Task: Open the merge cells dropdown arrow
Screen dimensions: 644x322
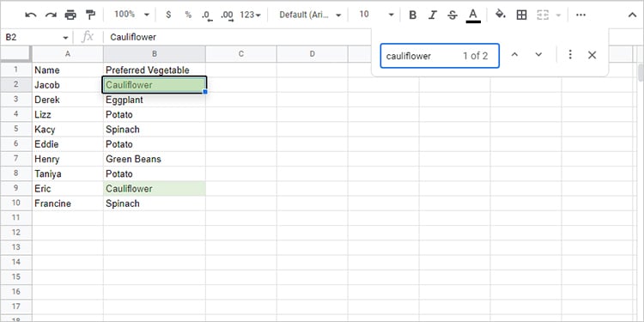Action: pyautogui.click(x=558, y=15)
